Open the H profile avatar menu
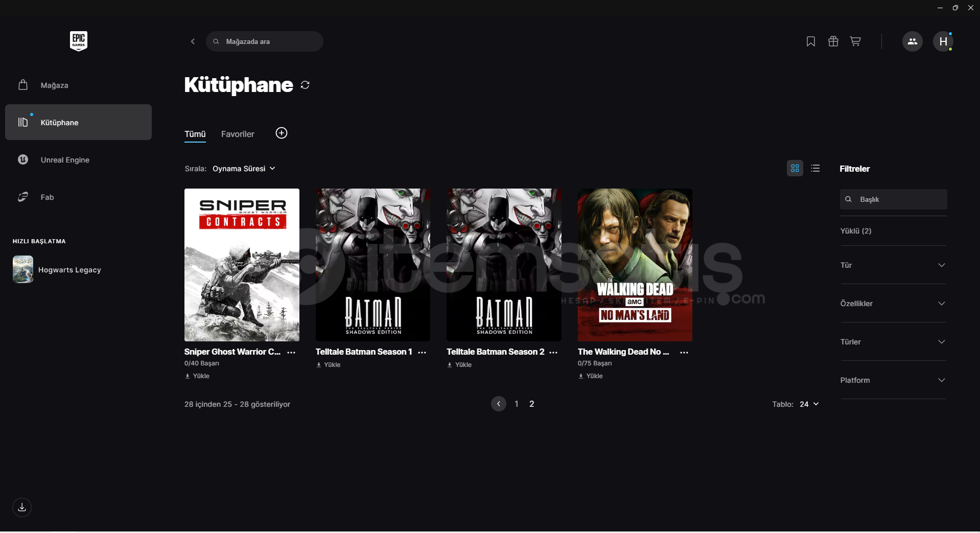The width and height of the screenshot is (980, 533). tap(943, 41)
